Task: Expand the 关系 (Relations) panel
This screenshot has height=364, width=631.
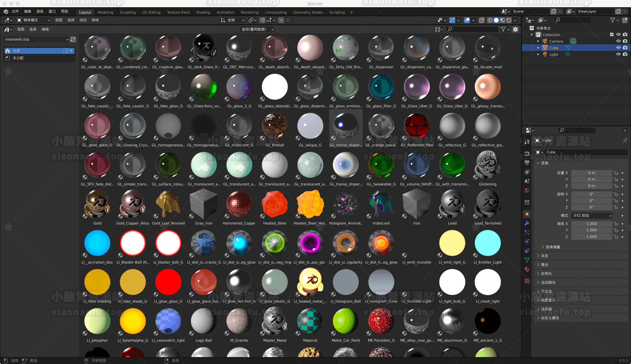Action: pyautogui.click(x=545, y=256)
